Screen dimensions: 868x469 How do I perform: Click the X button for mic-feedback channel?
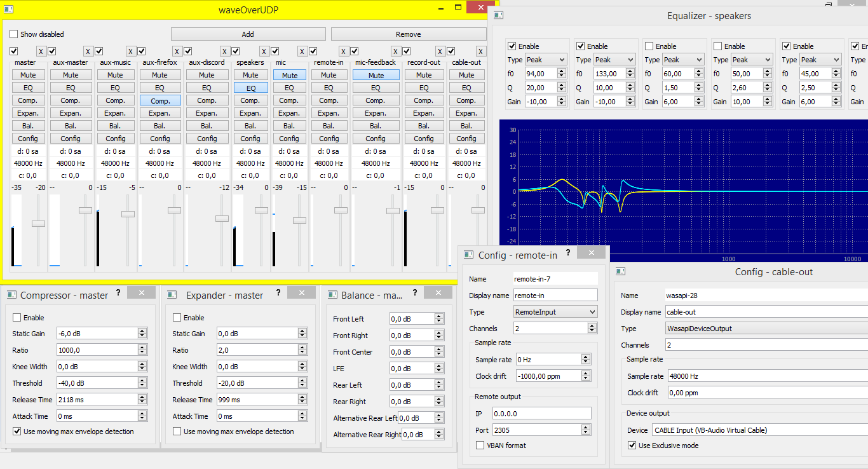click(x=395, y=51)
